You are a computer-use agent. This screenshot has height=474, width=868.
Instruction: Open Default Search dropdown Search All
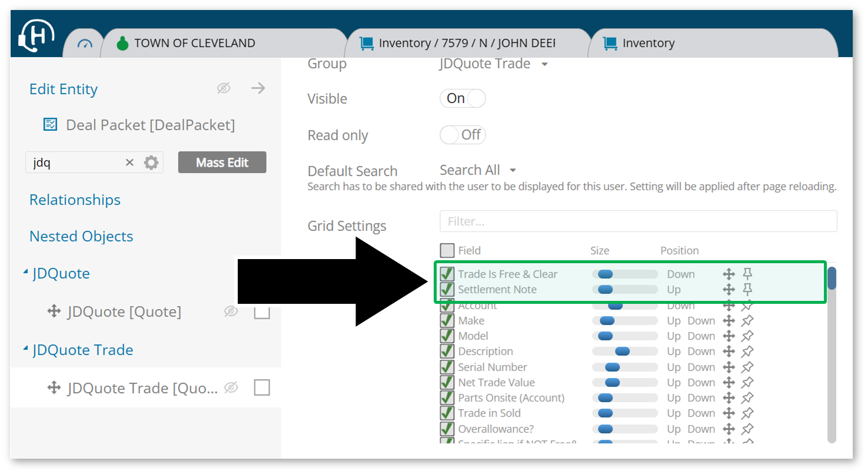(478, 170)
